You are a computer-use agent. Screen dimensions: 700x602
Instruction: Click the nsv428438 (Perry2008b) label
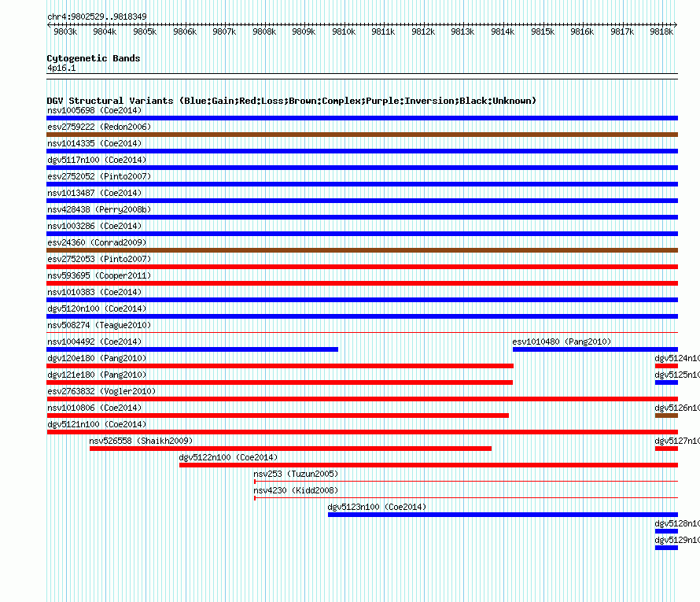pyautogui.click(x=99, y=209)
